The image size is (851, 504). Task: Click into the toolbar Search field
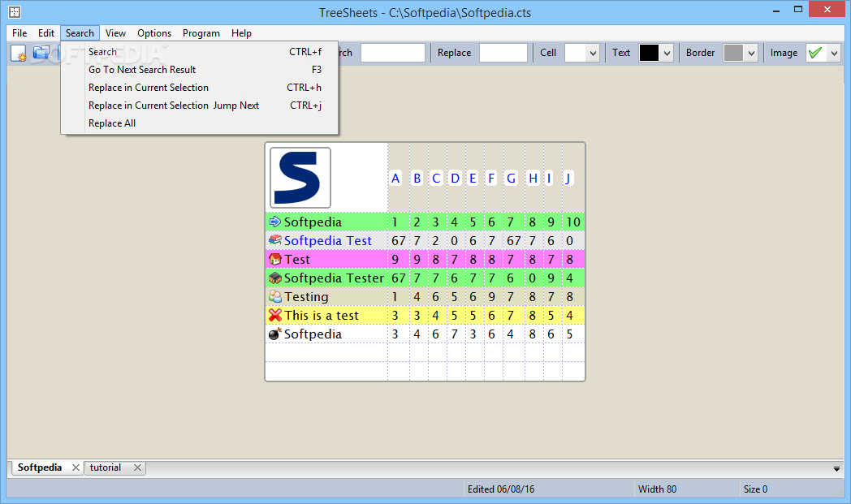tap(393, 54)
